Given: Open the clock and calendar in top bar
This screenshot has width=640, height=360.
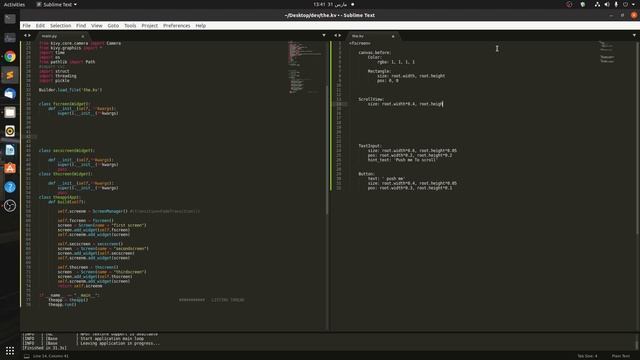Looking at the screenshot, I should [333, 4].
